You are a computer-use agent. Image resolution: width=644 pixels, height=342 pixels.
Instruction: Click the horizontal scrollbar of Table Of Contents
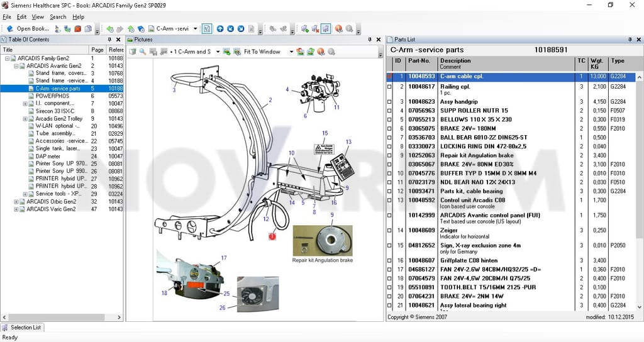click(x=62, y=317)
